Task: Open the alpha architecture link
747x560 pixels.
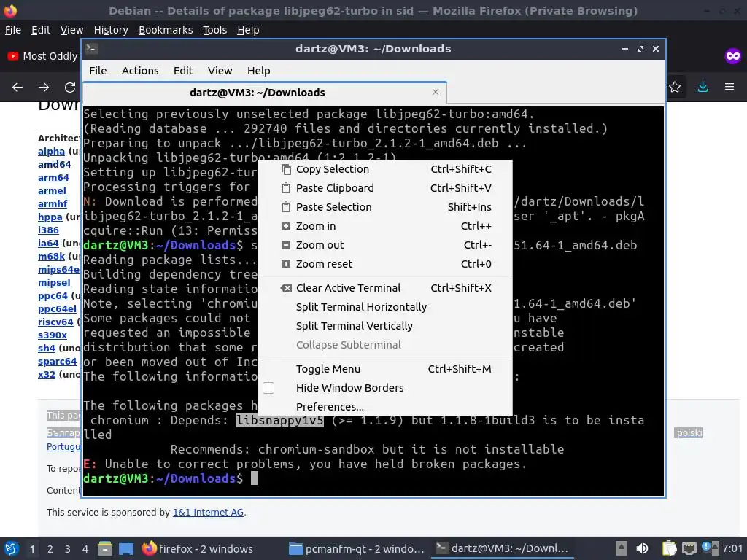Action: (51, 152)
